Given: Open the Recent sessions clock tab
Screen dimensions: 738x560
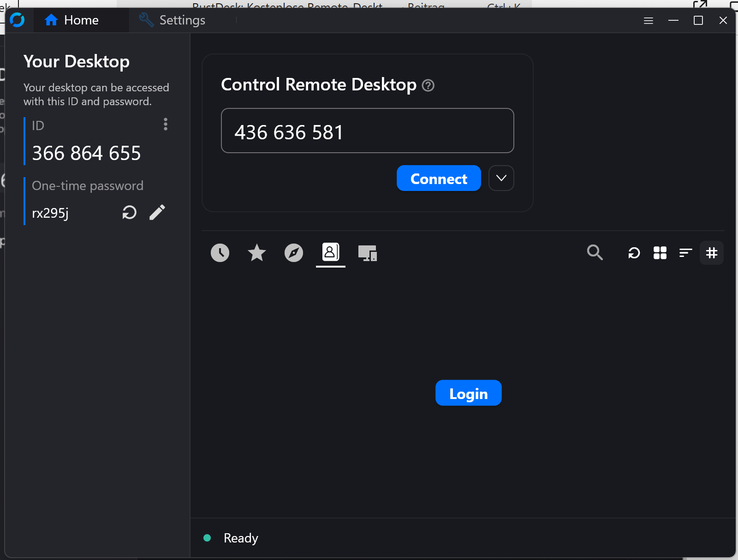Looking at the screenshot, I should click(x=220, y=253).
